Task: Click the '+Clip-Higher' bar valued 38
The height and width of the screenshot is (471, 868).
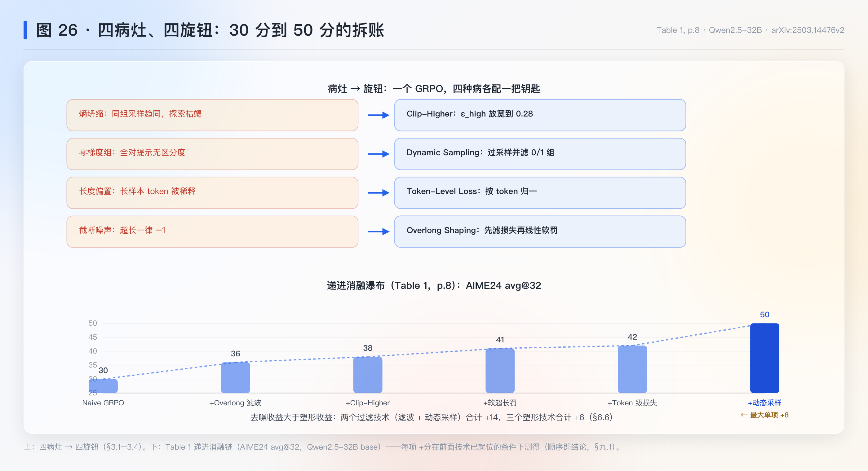Action: click(x=368, y=375)
